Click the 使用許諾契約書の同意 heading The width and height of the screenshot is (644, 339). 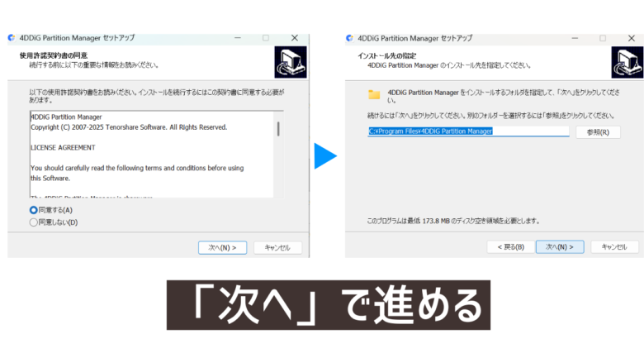click(x=54, y=55)
